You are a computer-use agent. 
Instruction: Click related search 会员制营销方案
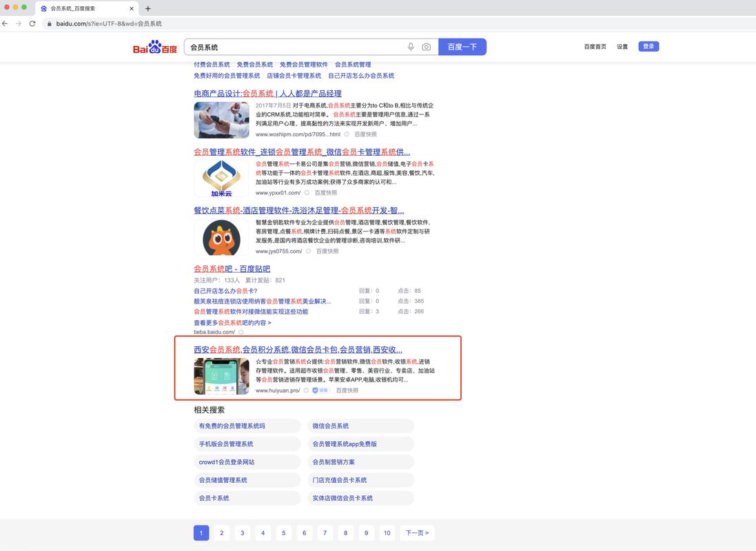coord(360,462)
